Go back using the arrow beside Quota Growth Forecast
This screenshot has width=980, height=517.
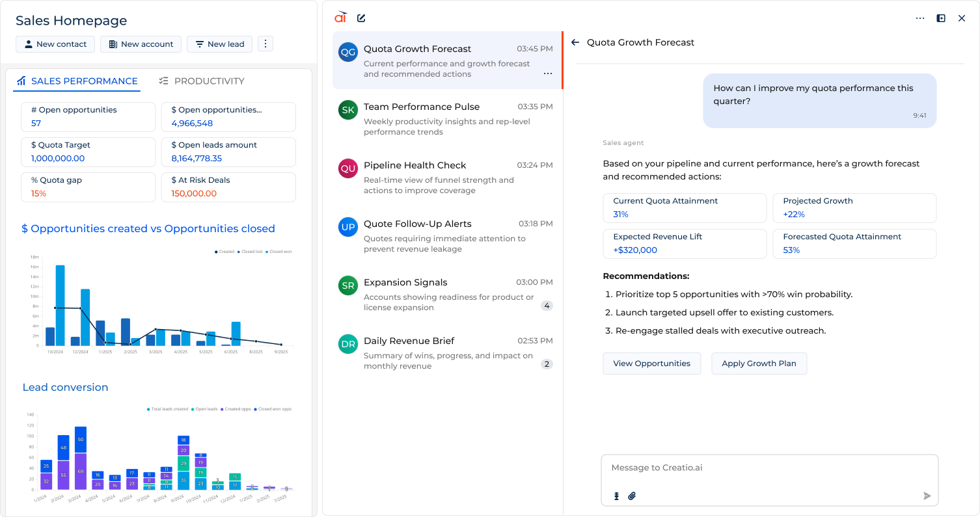[x=575, y=42]
